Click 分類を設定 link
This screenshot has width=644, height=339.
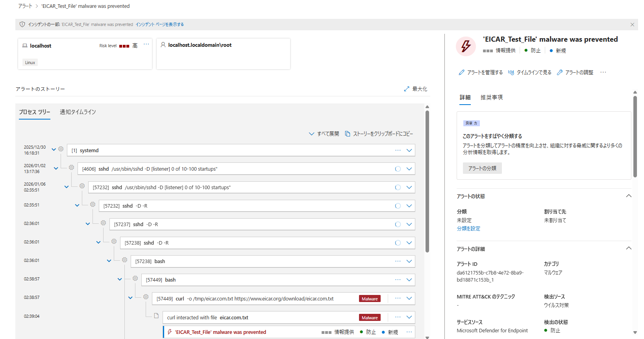coord(468,228)
